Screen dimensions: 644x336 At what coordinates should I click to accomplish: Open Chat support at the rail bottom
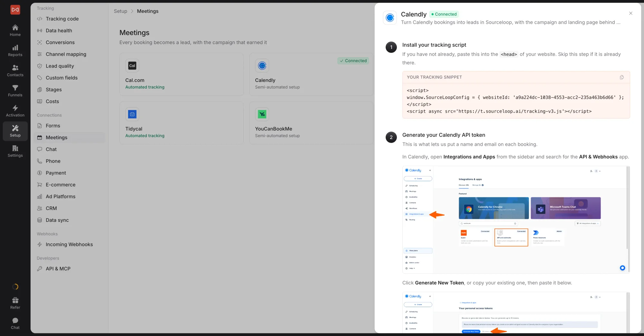(x=15, y=323)
